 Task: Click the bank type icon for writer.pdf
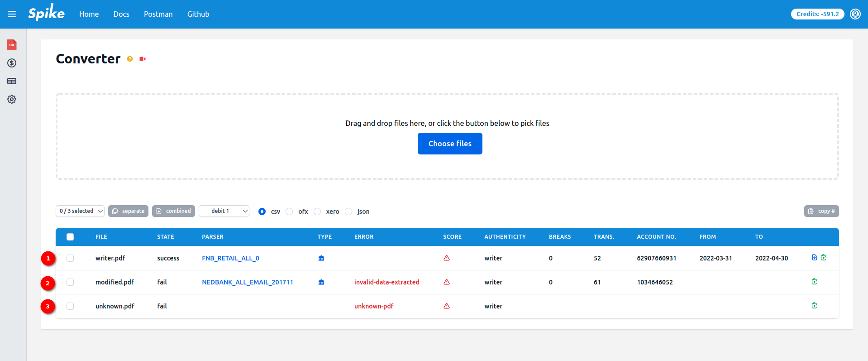click(x=321, y=258)
